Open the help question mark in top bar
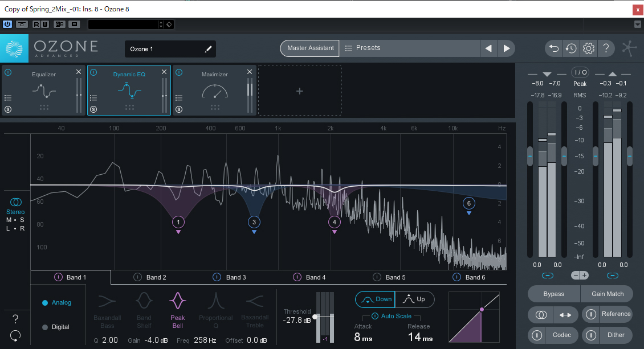Image resolution: width=644 pixels, height=349 pixels. click(606, 48)
